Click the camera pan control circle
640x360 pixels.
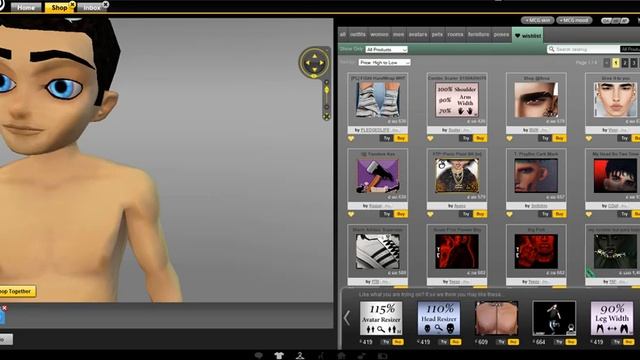pos(314,63)
